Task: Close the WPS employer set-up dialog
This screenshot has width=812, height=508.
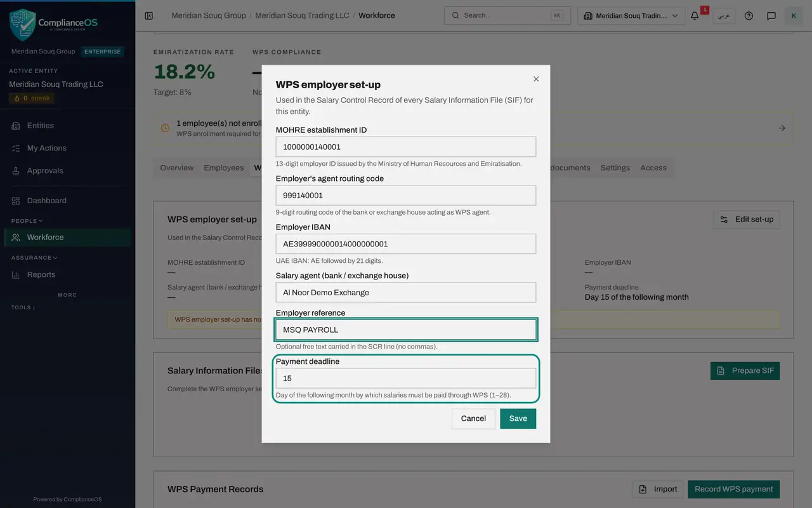Action: (536, 79)
